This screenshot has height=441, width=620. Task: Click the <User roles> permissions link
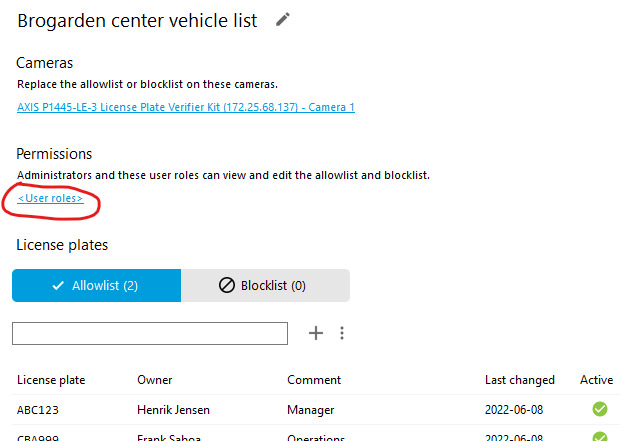[x=50, y=199]
